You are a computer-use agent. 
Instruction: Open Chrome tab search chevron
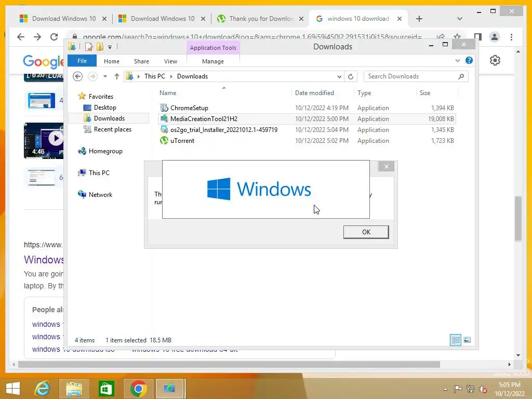pyautogui.click(x=459, y=19)
